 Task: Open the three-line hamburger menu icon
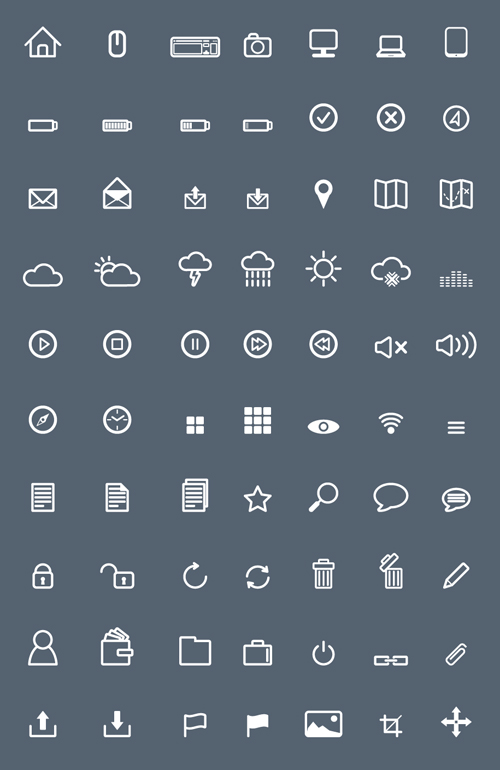pyautogui.click(x=456, y=428)
